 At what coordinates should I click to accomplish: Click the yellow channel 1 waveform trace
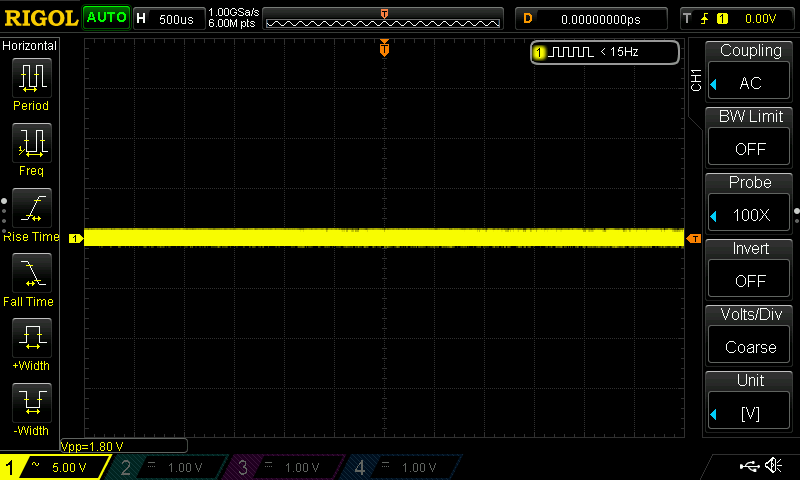pyautogui.click(x=384, y=238)
